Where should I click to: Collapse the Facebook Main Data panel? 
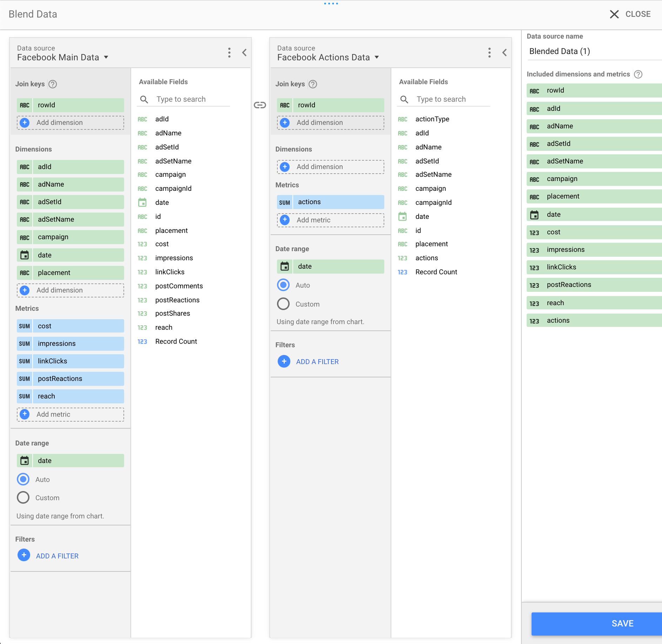tap(245, 53)
